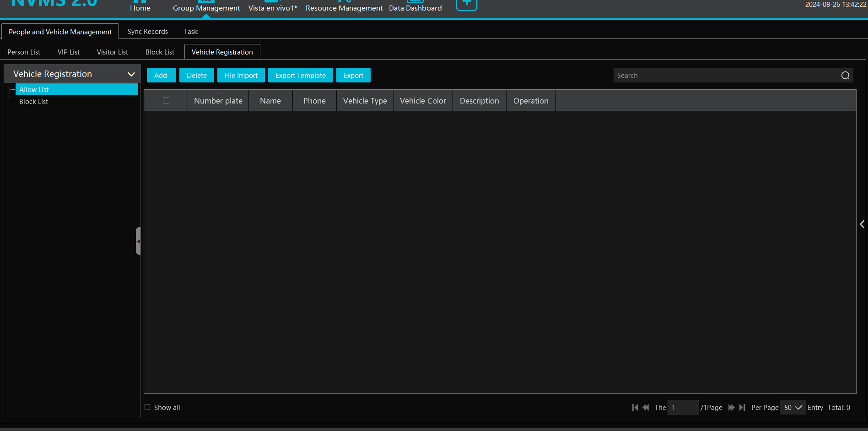Viewport: 868px width, 431px height.
Task: Click the plus add-tab icon
Action: coord(466,5)
